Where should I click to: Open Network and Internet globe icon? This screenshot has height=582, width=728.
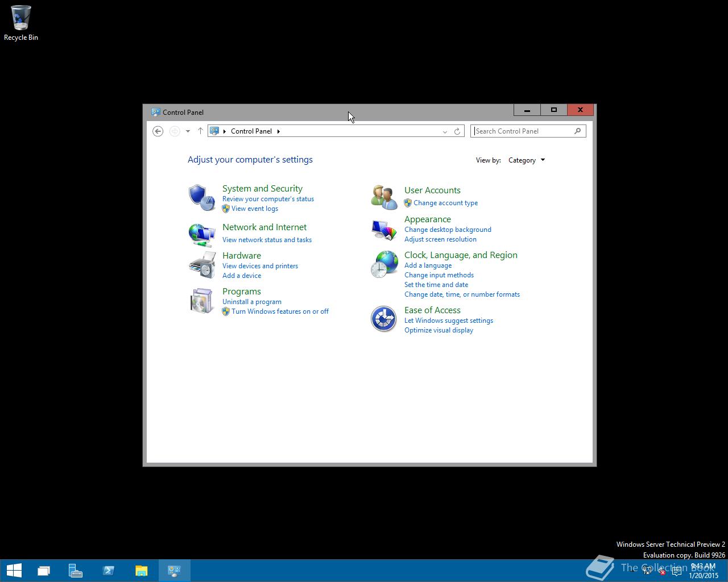click(x=201, y=234)
